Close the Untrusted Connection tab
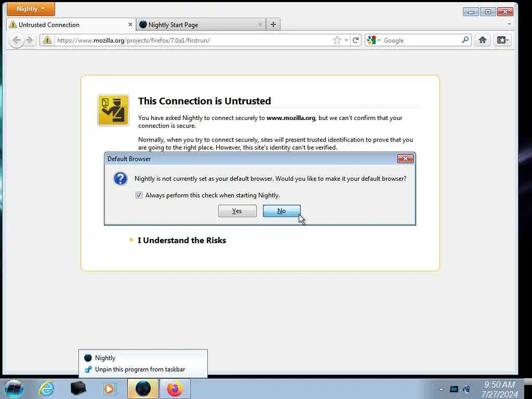Image resolution: width=532 pixels, height=399 pixels. point(130,24)
